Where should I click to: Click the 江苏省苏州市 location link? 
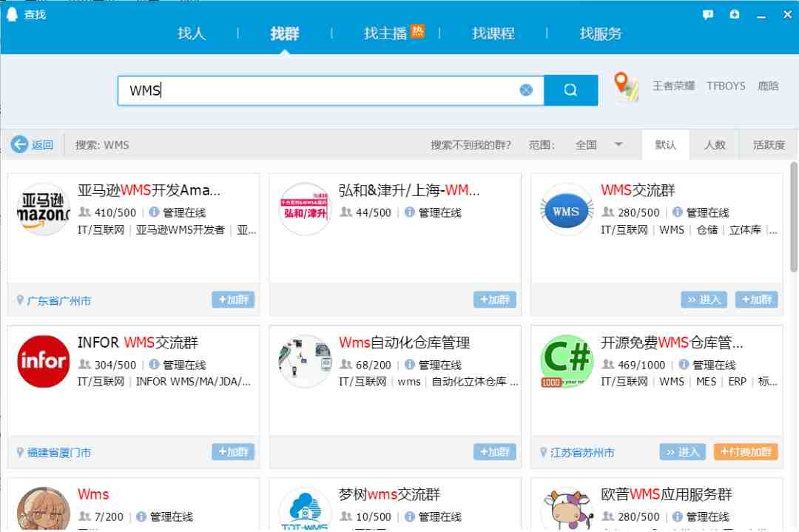582,453
